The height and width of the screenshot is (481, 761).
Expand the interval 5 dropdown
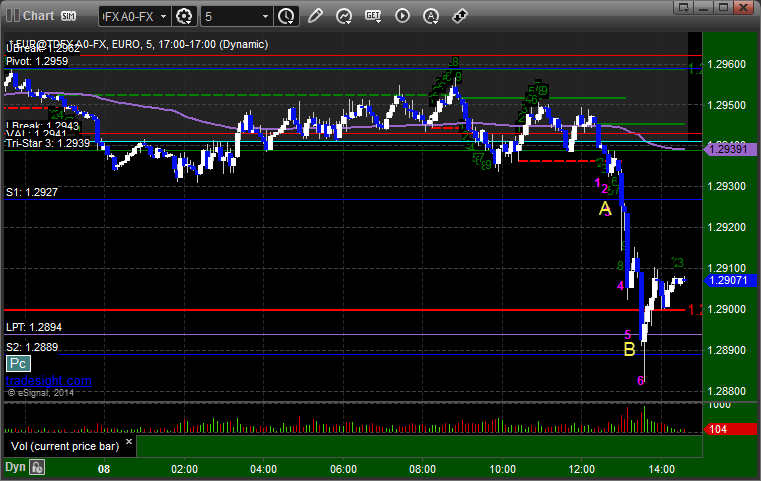coord(265,17)
